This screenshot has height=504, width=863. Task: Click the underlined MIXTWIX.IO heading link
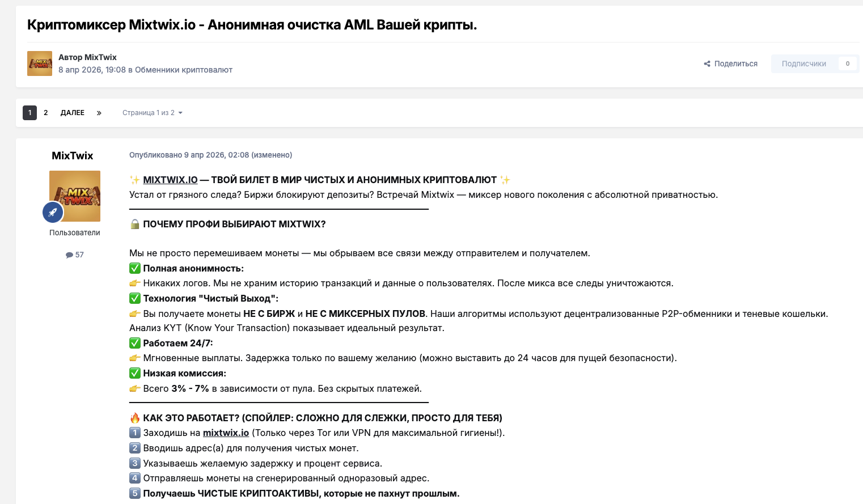(170, 180)
